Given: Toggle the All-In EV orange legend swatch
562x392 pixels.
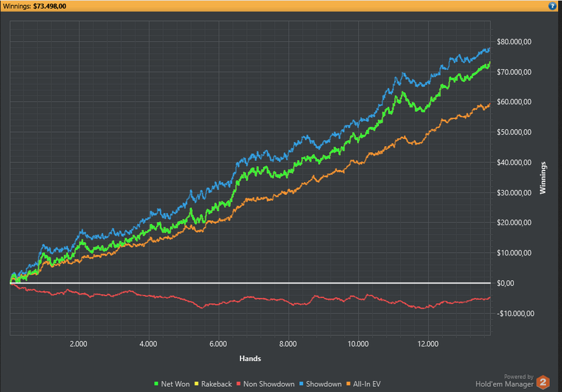Looking at the screenshot, I should [349, 384].
